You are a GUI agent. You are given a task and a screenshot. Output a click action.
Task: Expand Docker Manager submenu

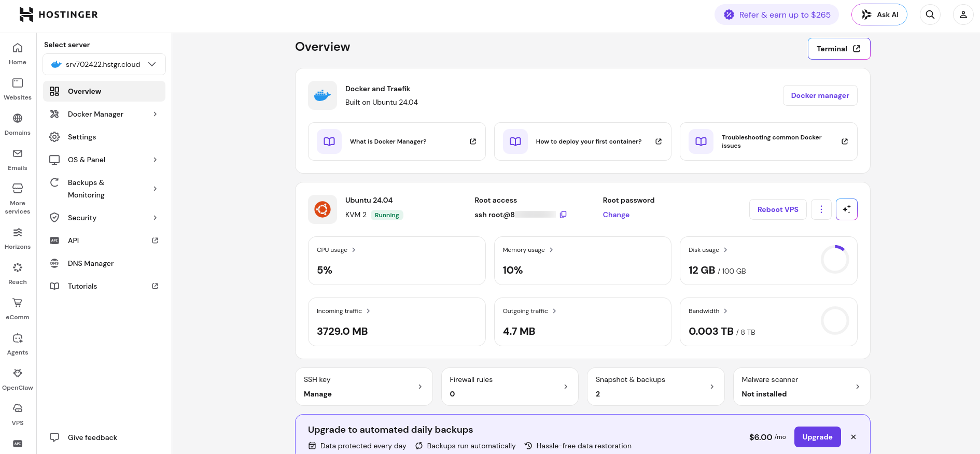155,114
